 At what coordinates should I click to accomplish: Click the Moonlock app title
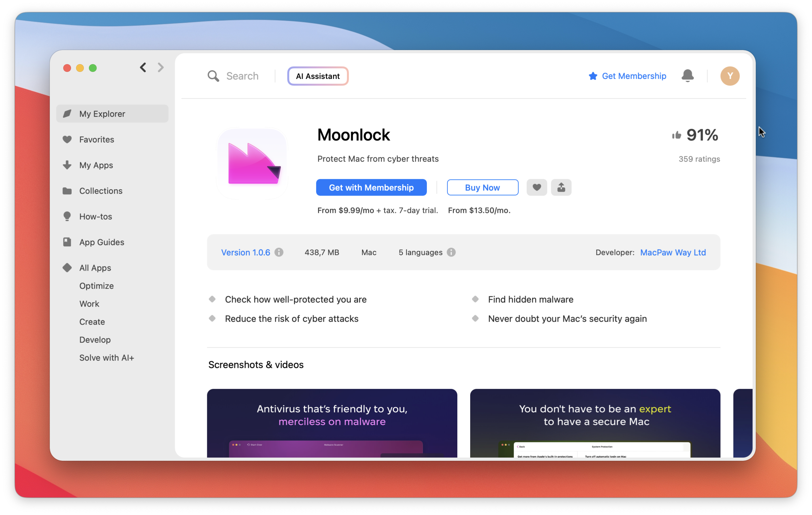click(353, 135)
